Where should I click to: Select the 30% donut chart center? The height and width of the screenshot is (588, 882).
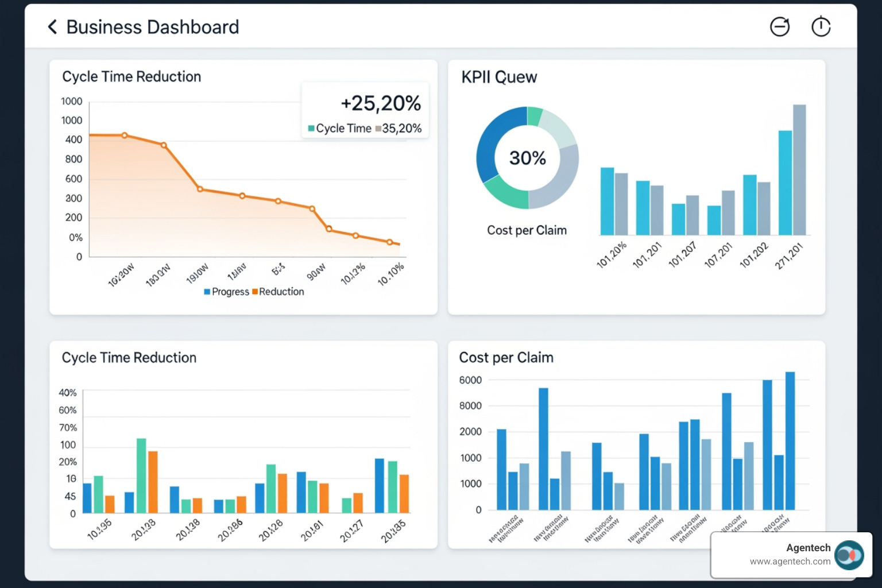click(526, 157)
